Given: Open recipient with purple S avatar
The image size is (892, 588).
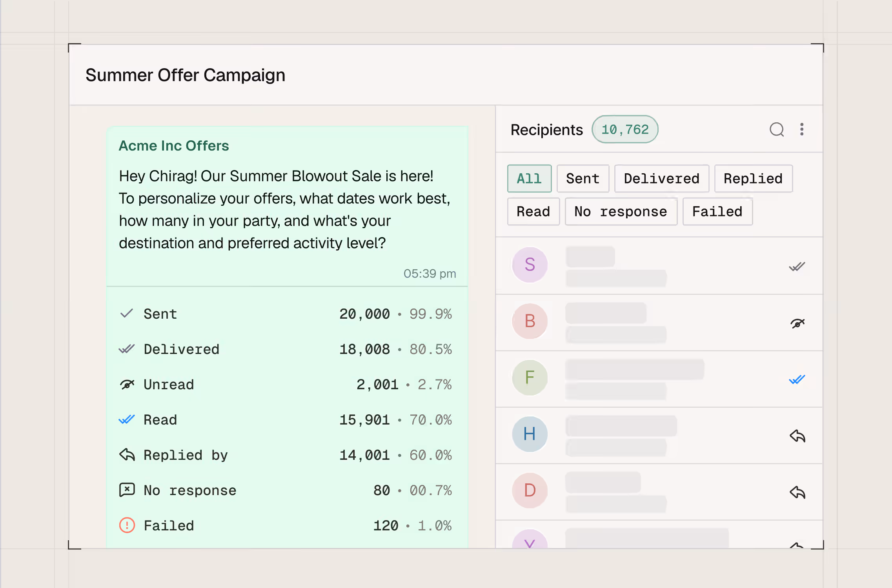Looking at the screenshot, I should coord(530,265).
